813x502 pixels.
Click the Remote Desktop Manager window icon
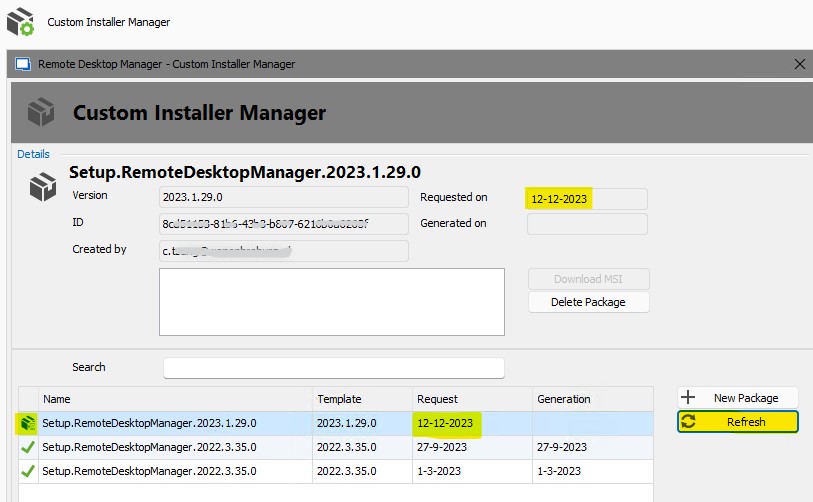coord(23,64)
